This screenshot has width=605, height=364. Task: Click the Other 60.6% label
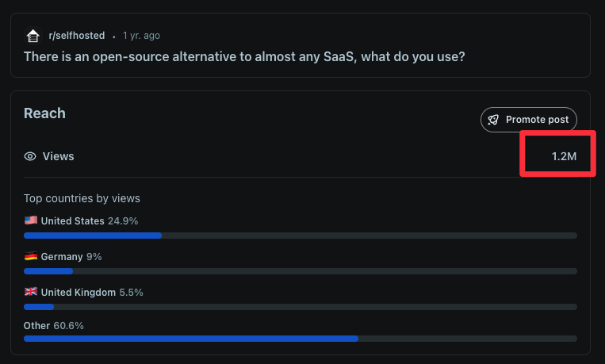54,325
